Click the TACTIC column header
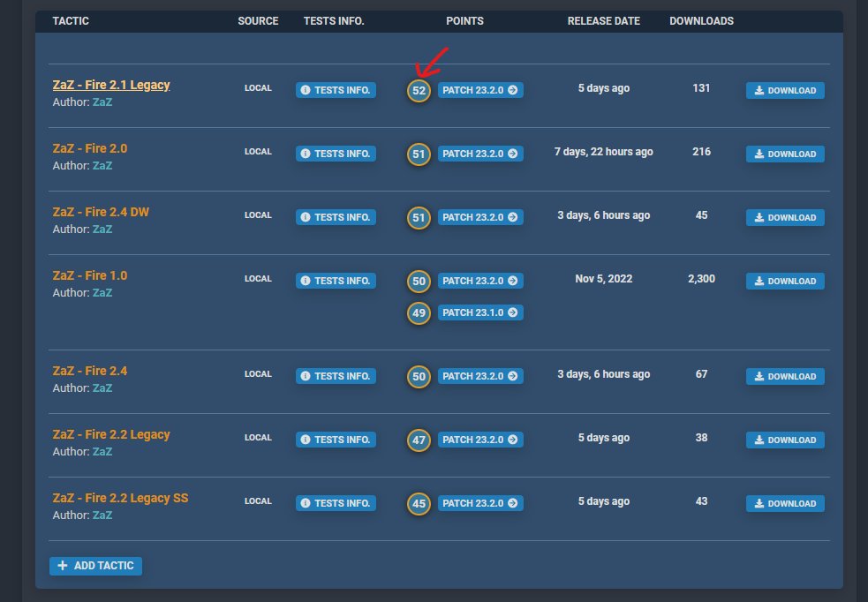 point(71,21)
